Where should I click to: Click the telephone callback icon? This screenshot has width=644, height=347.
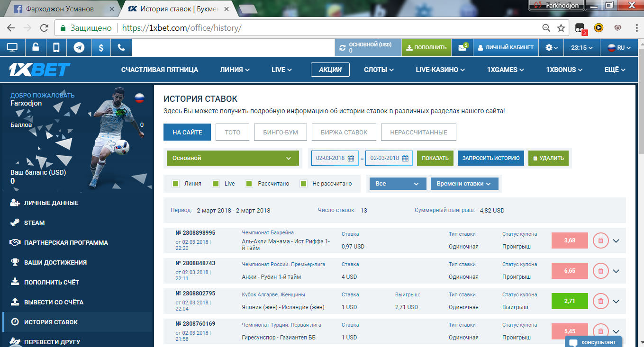121,47
